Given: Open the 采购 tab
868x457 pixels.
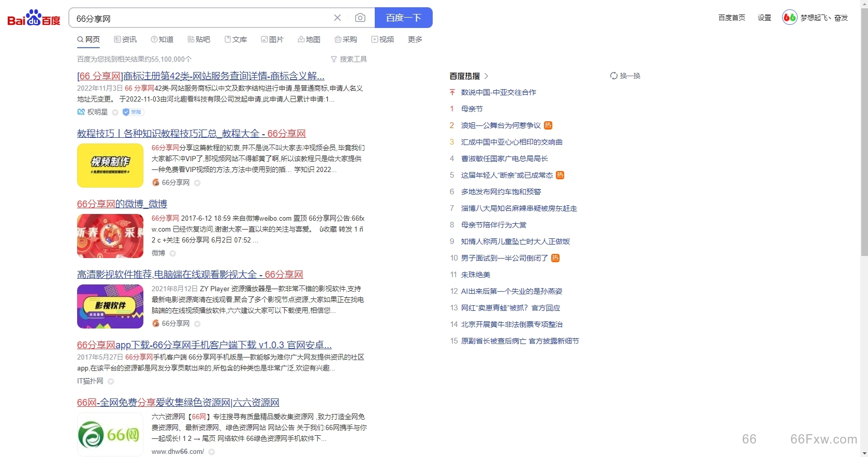Looking at the screenshot, I should [x=346, y=39].
